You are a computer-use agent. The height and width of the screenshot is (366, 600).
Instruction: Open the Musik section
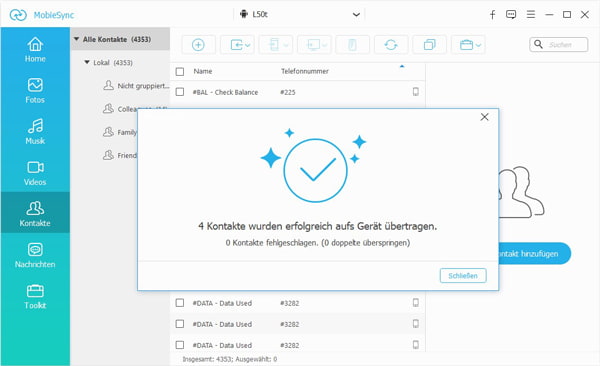pos(35,132)
